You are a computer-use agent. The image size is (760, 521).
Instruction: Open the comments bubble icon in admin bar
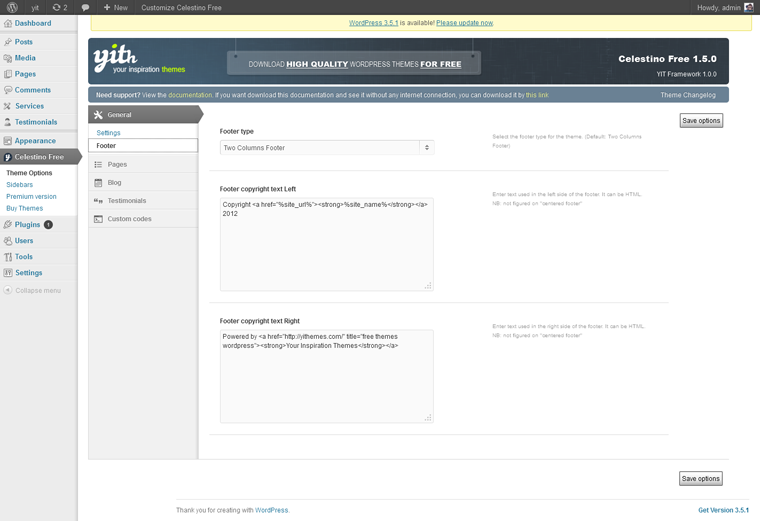coord(85,7)
